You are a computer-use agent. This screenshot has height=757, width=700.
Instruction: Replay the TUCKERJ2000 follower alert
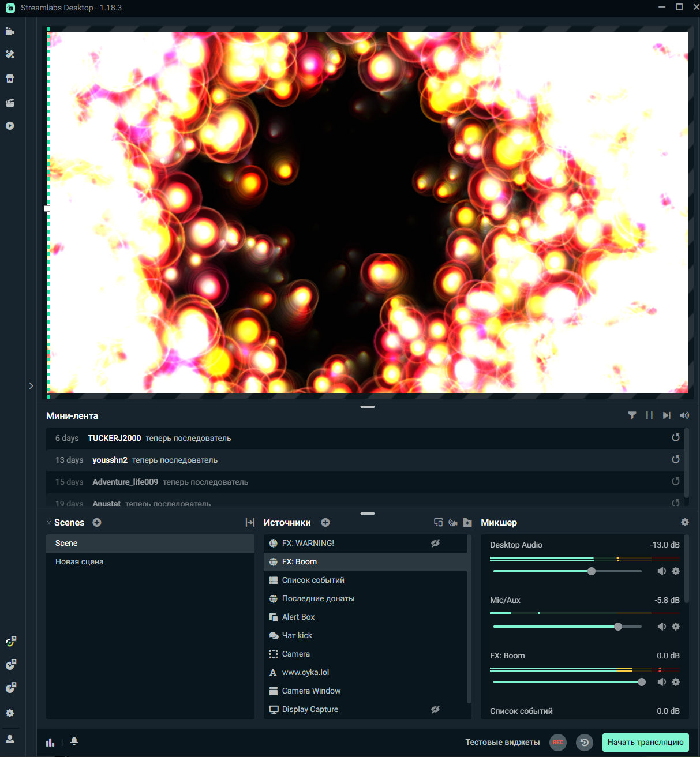point(676,438)
